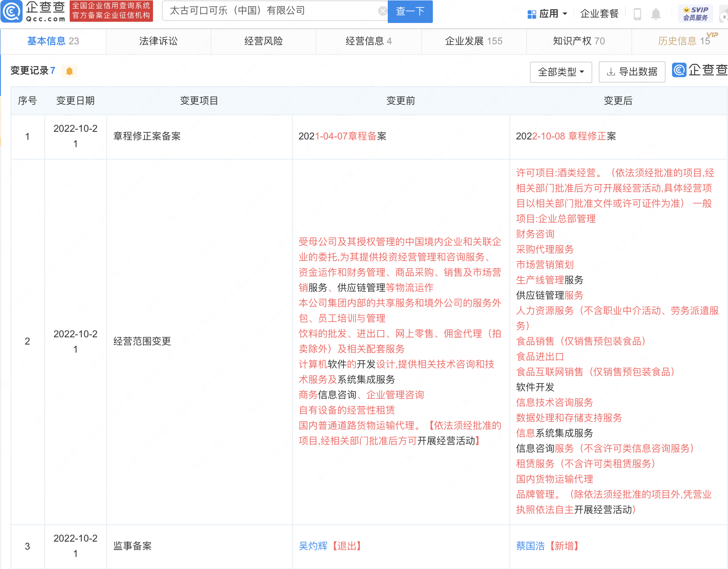728x569 pixels.
Task: Click 数据处理和存储支持服务 line
Action: (569, 418)
